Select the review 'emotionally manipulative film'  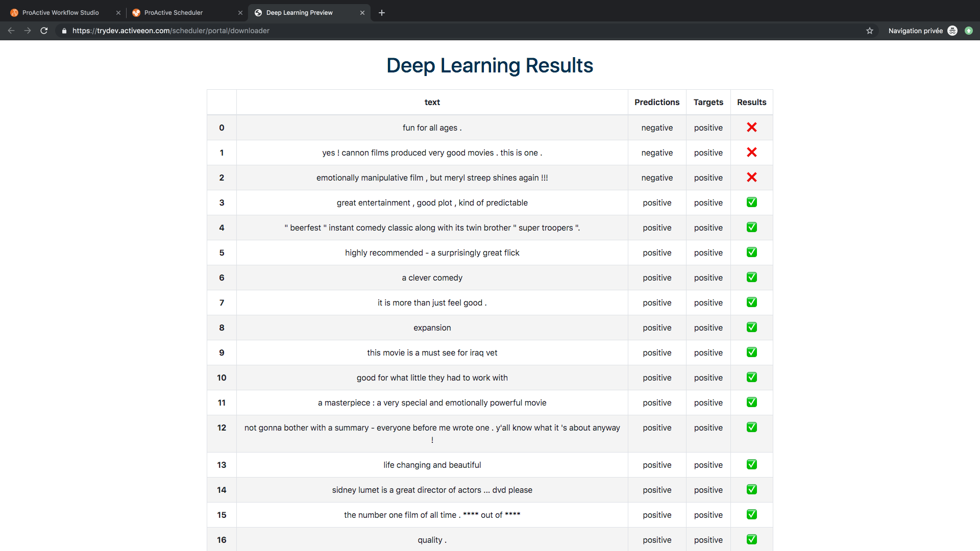pos(432,178)
